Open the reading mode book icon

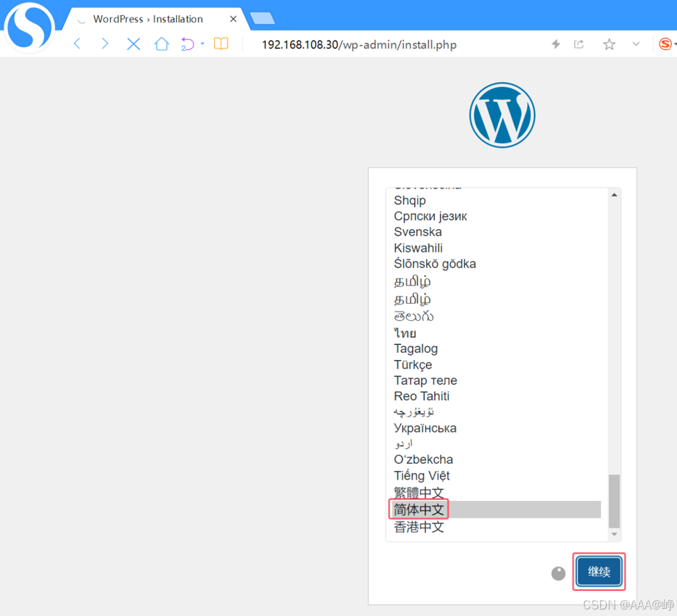click(x=221, y=43)
